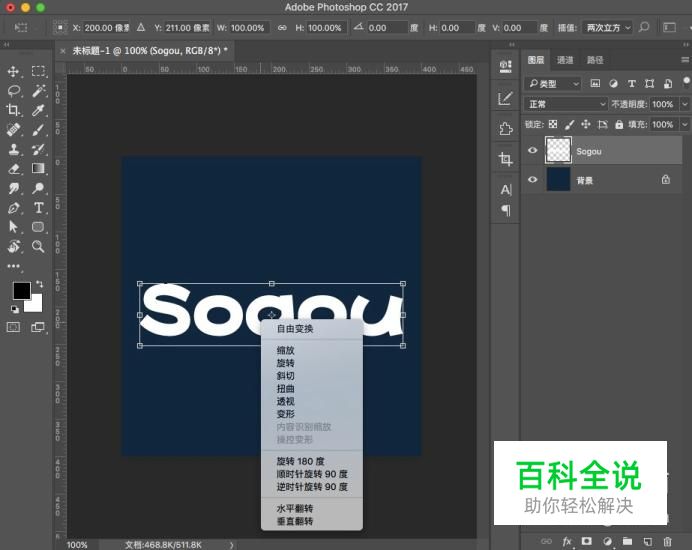Select the Lasso tool
This screenshot has height=550, width=692.
(x=13, y=91)
